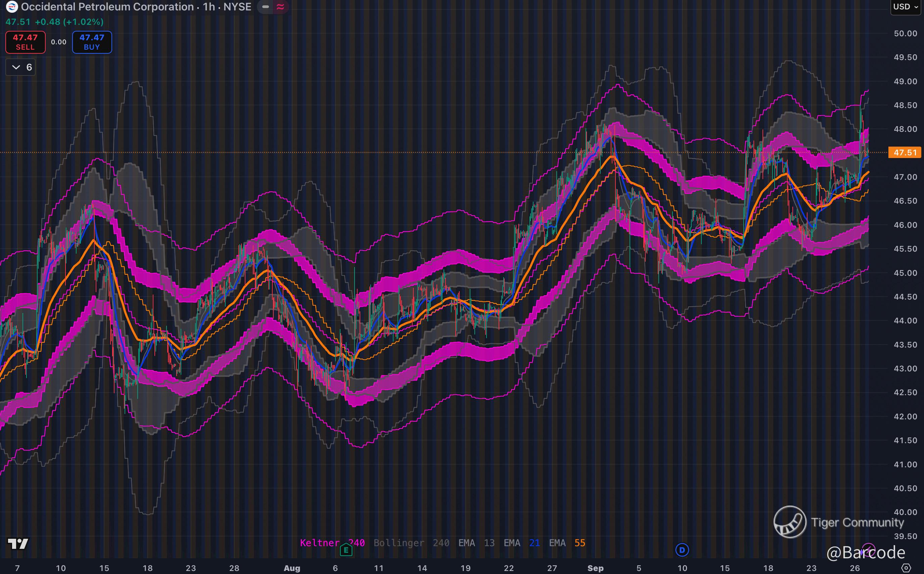This screenshot has height=574, width=924.
Task: Click the Occidental Petroleum Corporation symbol title
Action: click(x=107, y=7)
